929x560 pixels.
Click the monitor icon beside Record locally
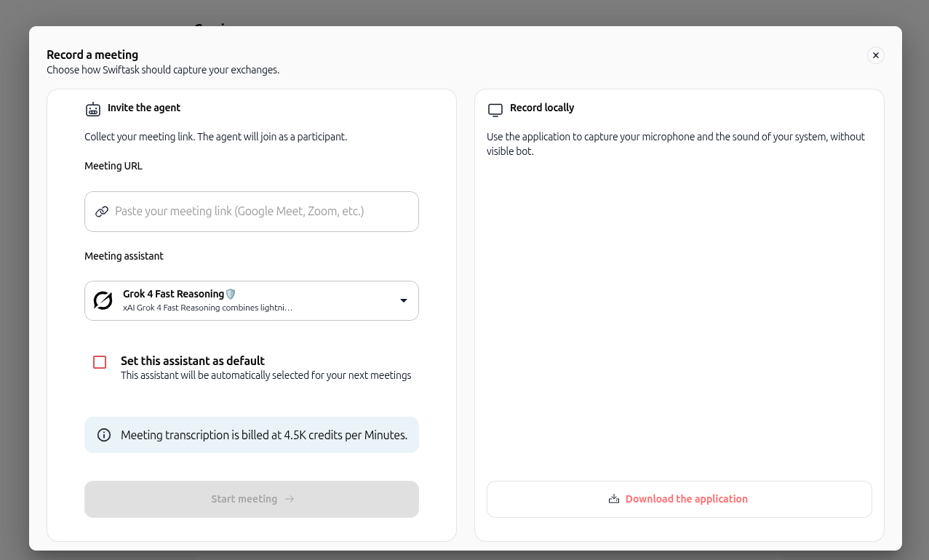[495, 110]
